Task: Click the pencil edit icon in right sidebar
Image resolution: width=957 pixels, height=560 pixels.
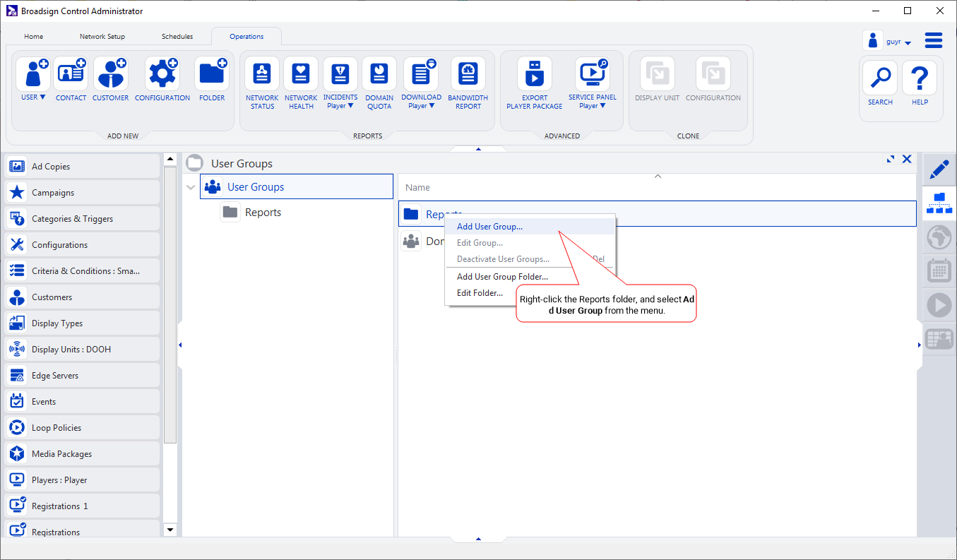Action: point(939,170)
